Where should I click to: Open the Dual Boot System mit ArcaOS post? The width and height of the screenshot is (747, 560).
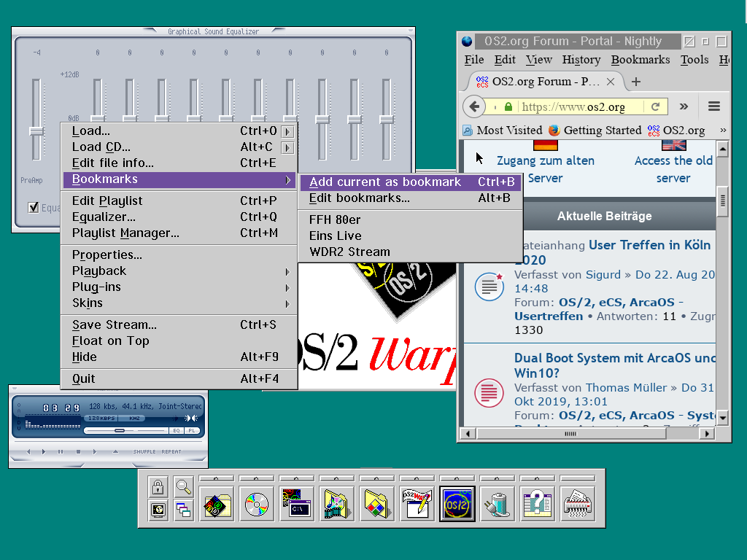[615, 365]
